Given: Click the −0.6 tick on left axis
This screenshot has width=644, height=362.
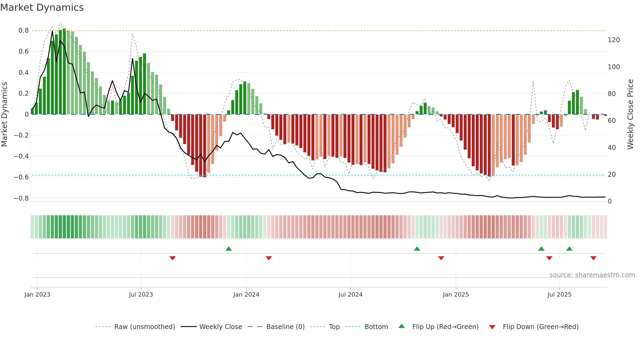Looking at the screenshot, I should [x=21, y=177].
